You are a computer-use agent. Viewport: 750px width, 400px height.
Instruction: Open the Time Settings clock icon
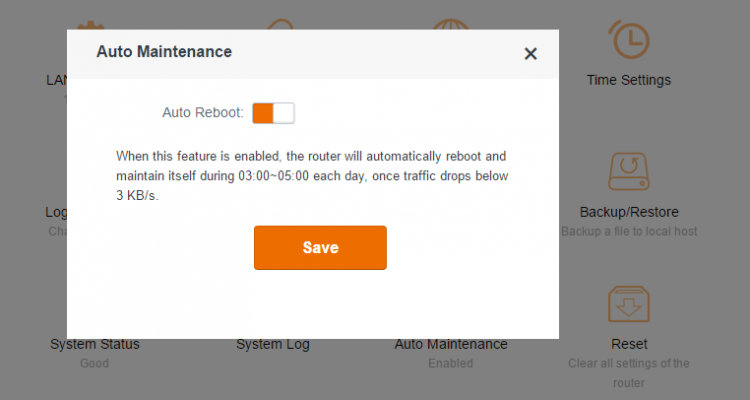pyautogui.click(x=629, y=38)
